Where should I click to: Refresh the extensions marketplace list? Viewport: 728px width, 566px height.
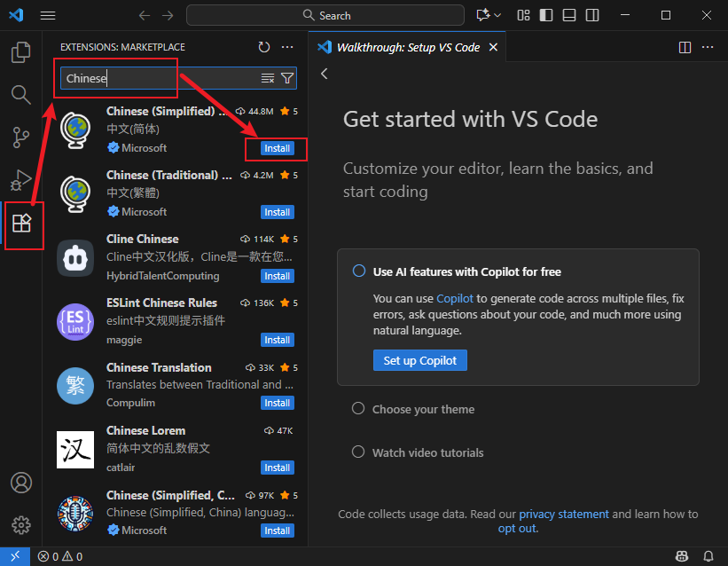click(263, 47)
